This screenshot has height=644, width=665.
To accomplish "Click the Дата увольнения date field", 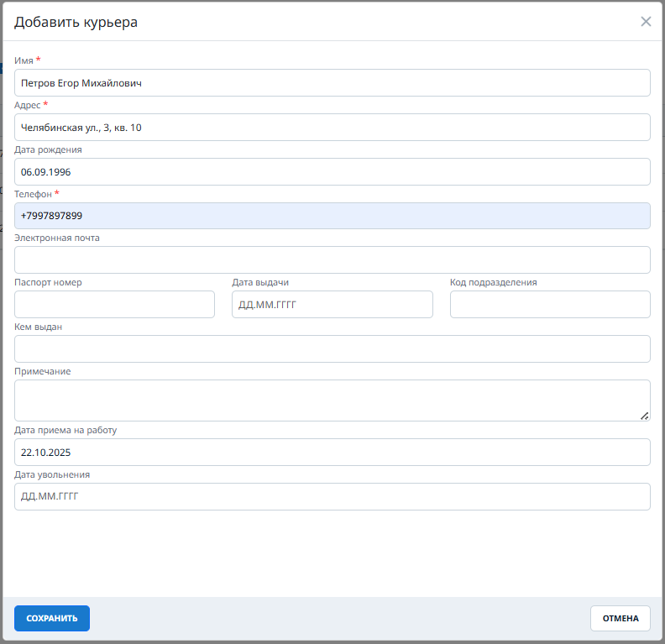I will click(x=332, y=496).
